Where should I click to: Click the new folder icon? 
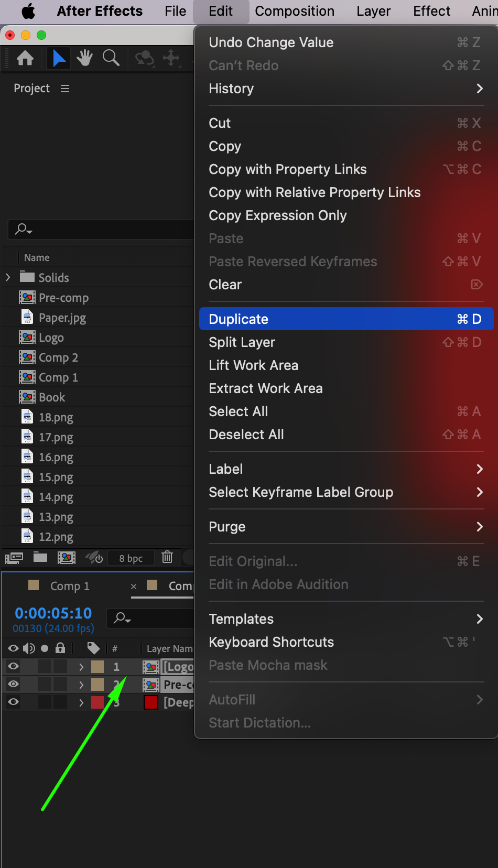point(40,557)
